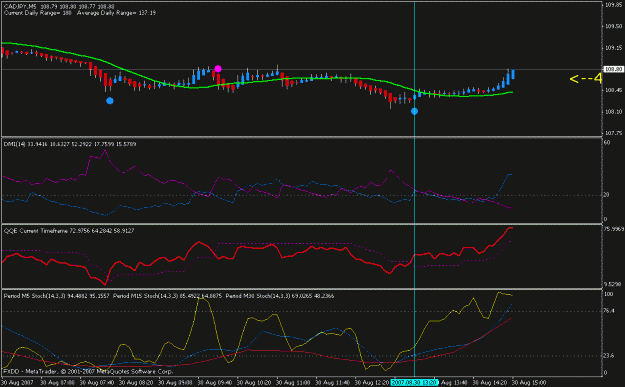Click the 30 Aug 07:40 time label
The width and height of the screenshot is (625, 387).
coord(97,383)
